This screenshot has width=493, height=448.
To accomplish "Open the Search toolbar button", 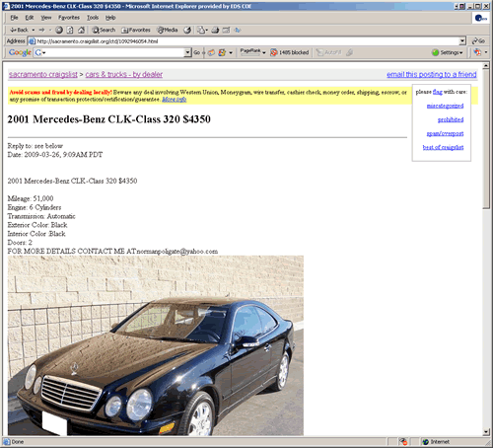I will [104, 30].
